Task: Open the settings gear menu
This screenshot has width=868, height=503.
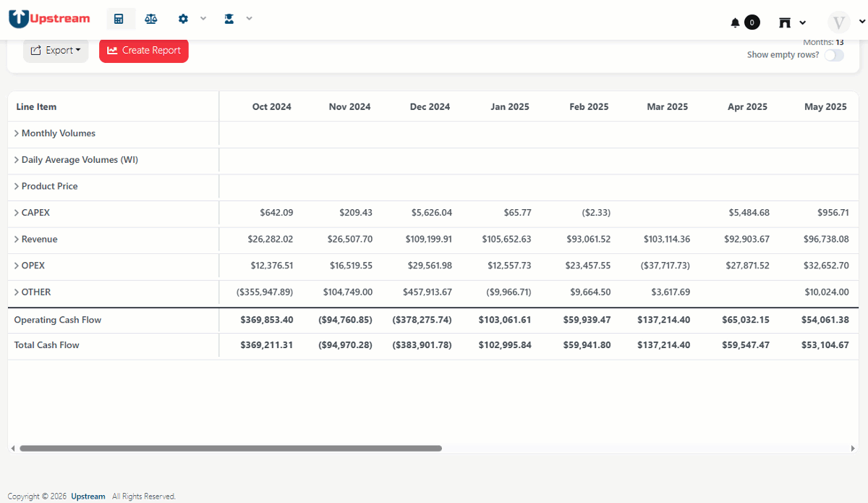Action: 184,19
